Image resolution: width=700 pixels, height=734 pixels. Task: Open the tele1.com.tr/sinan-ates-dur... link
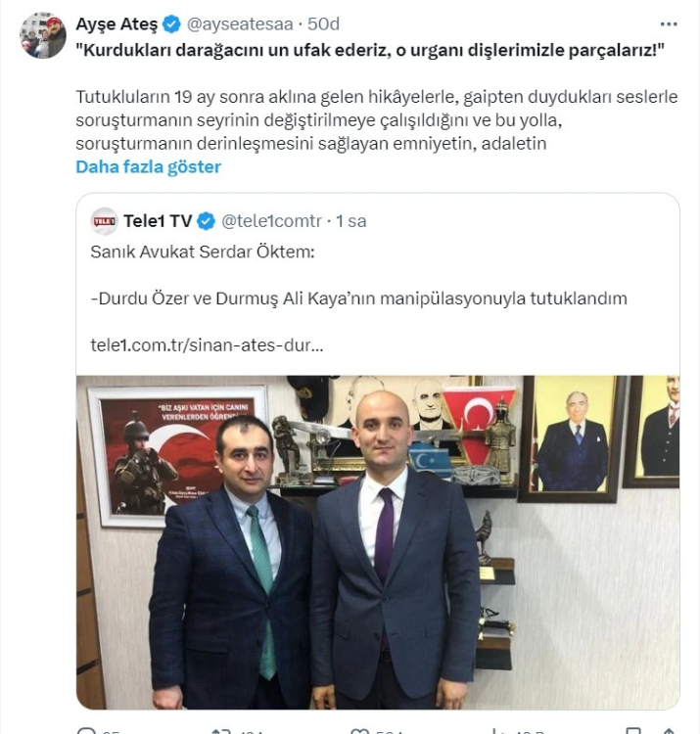pos(207,345)
